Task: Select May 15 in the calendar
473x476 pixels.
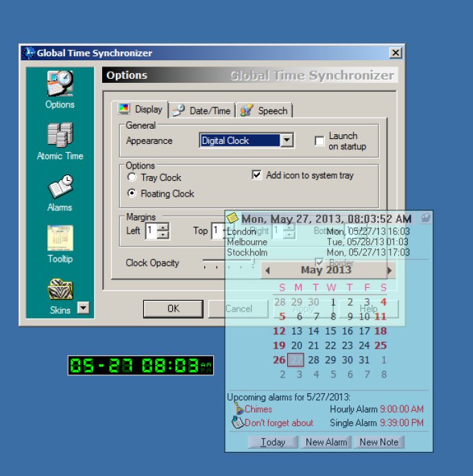Action: pyautogui.click(x=330, y=331)
